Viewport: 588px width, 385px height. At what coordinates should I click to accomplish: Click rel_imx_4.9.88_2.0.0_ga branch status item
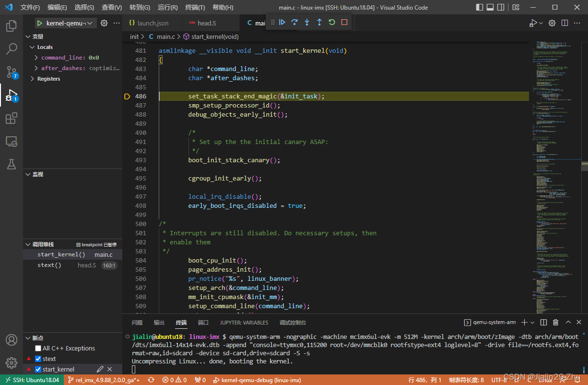coord(104,380)
